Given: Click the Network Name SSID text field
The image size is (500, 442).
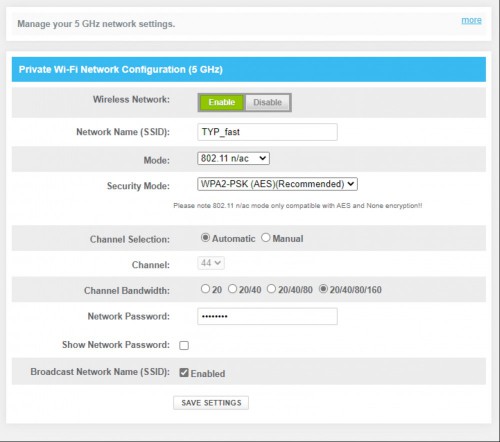Looking at the screenshot, I should click(267, 132).
